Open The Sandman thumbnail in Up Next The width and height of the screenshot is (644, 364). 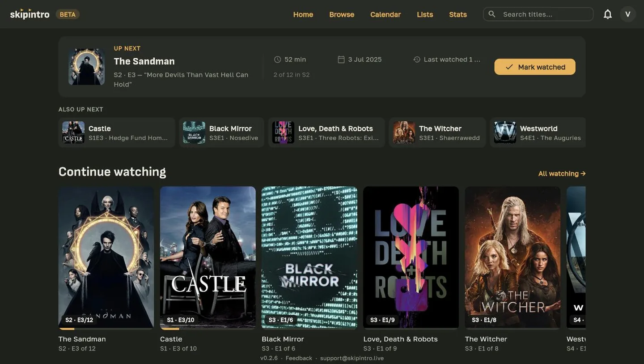tap(86, 67)
